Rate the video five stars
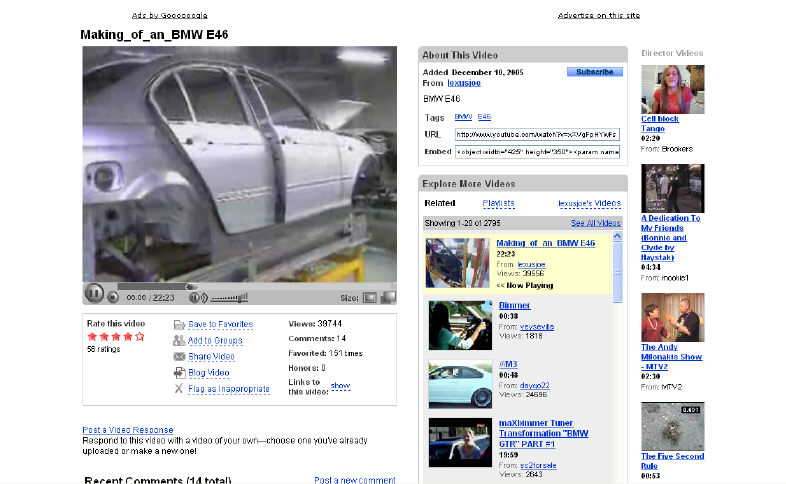 pyautogui.click(x=140, y=337)
